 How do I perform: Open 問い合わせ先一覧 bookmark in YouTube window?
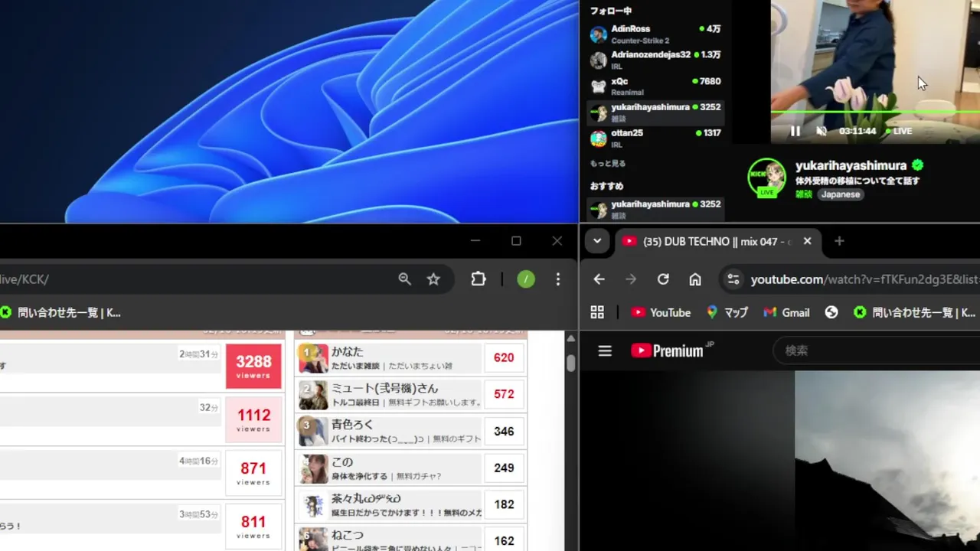point(914,312)
